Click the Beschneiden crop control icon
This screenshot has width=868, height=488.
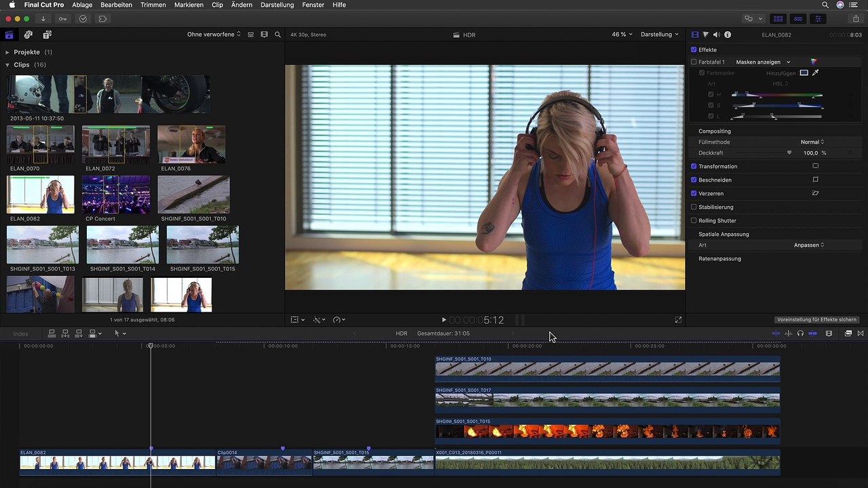coord(815,180)
